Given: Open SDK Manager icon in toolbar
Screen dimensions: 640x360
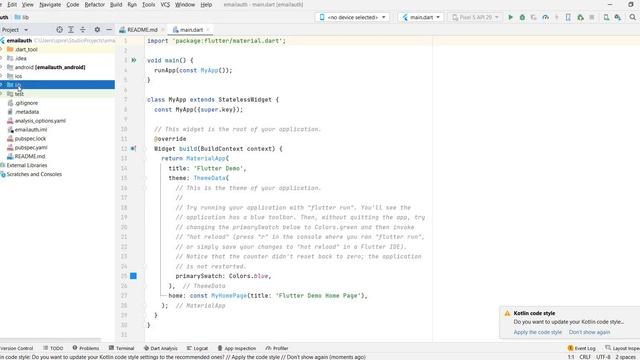Looking at the screenshot, I should click(618, 18).
